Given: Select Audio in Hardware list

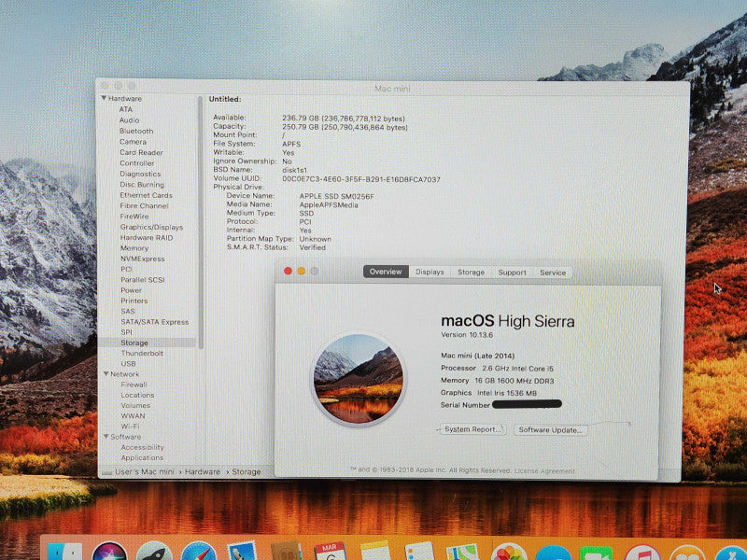Looking at the screenshot, I should coord(129,120).
